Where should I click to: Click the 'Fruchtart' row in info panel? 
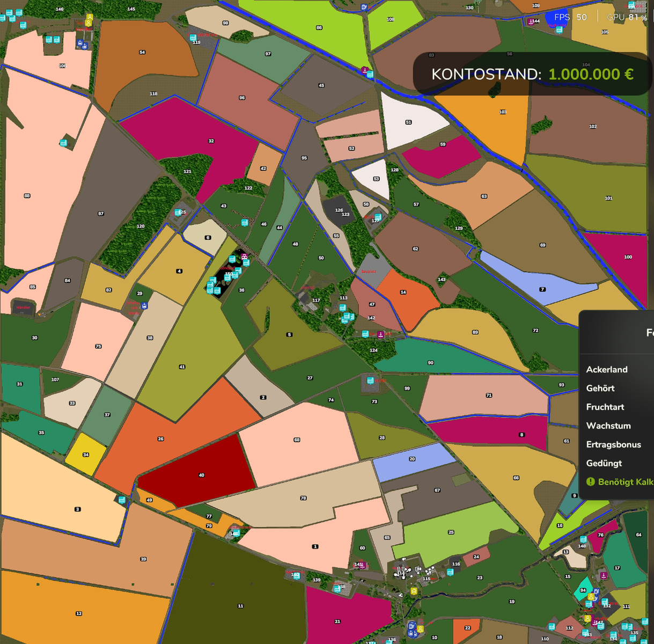pos(605,407)
